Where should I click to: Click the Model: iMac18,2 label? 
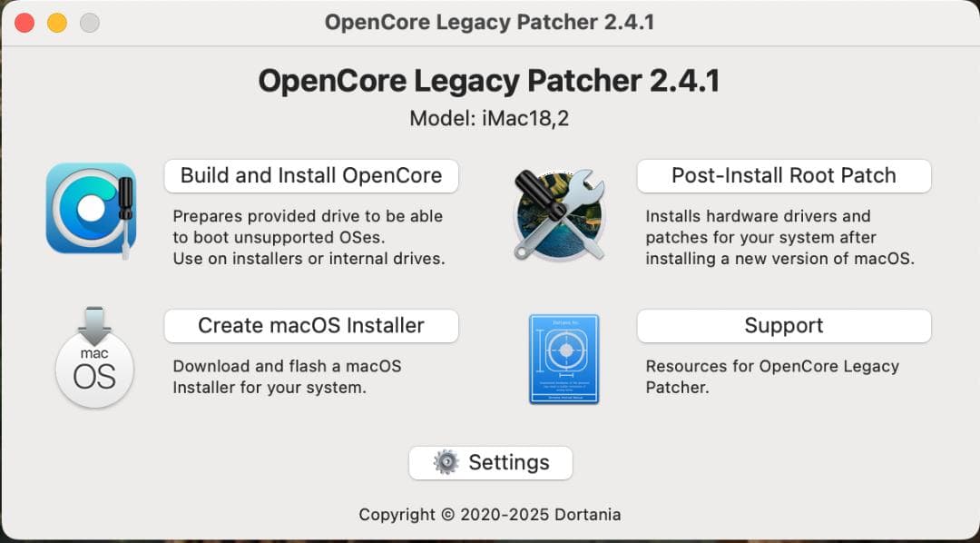489,119
